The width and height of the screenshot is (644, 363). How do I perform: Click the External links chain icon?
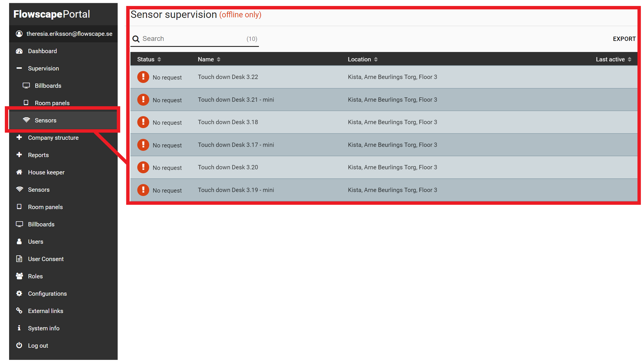pyautogui.click(x=19, y=311)
